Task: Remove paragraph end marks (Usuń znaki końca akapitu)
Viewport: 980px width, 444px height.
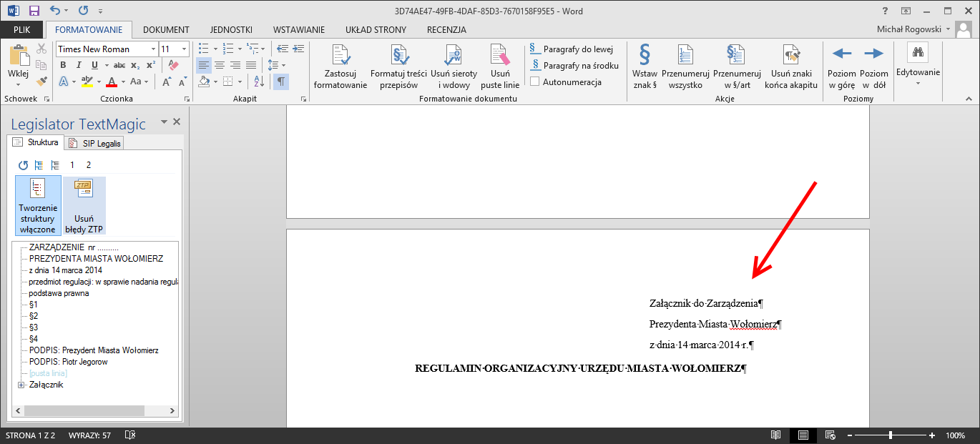Action: [x=790, y=66]
